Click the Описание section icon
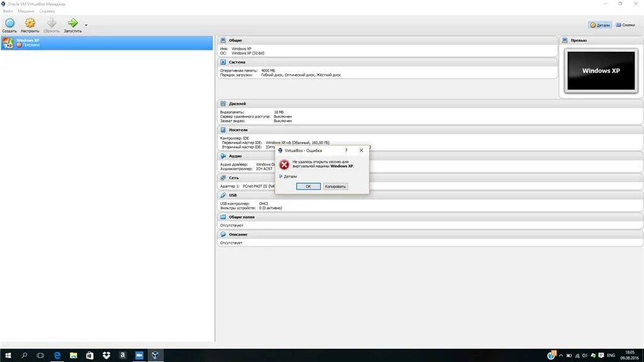Viewport: 644px width, 362px height. tap(223, 234)
